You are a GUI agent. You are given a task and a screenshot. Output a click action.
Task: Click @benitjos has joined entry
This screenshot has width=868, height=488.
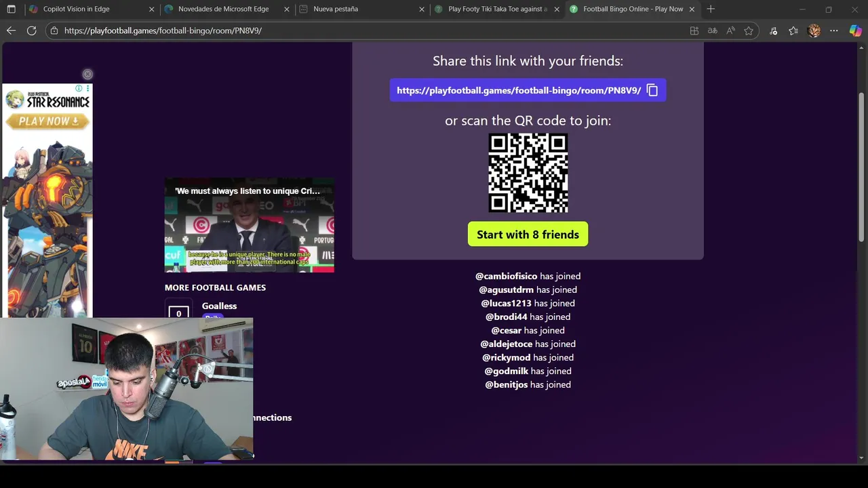pos(528,384)
